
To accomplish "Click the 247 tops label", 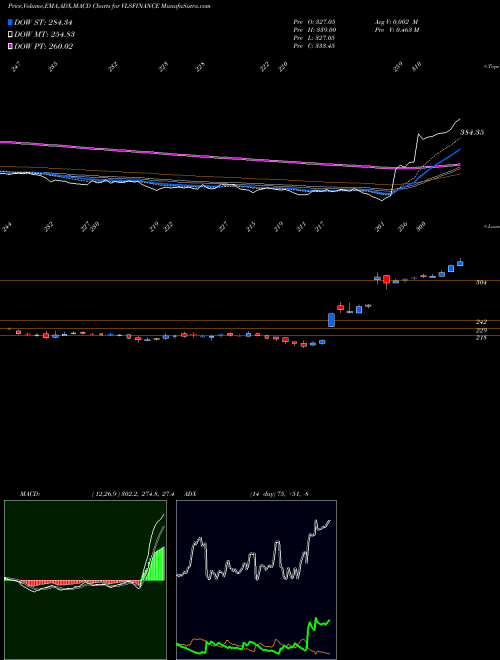I will point(16,67).
